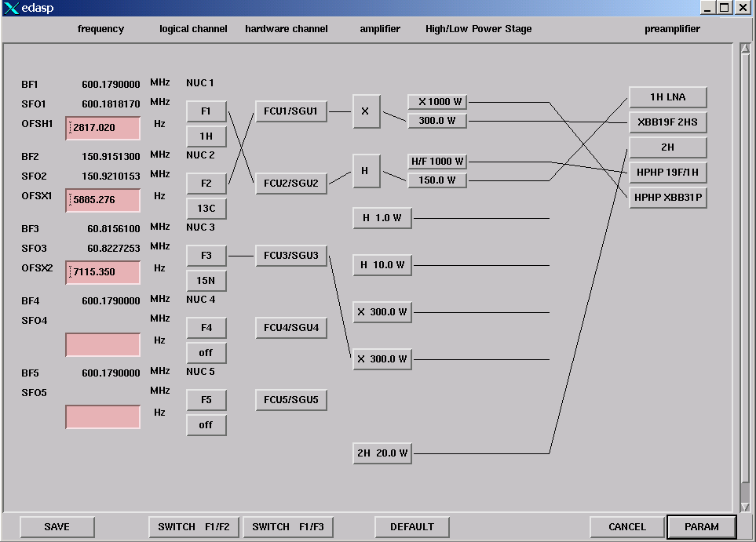Open the 13C nucleus selector for F2
This screenshot has width=756, height=542.
206,209
